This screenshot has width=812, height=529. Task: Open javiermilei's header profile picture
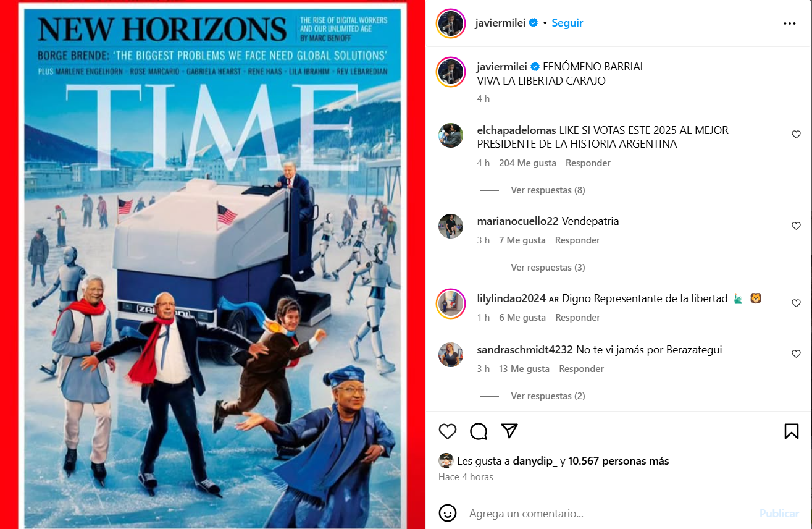[x=450, y=23]
